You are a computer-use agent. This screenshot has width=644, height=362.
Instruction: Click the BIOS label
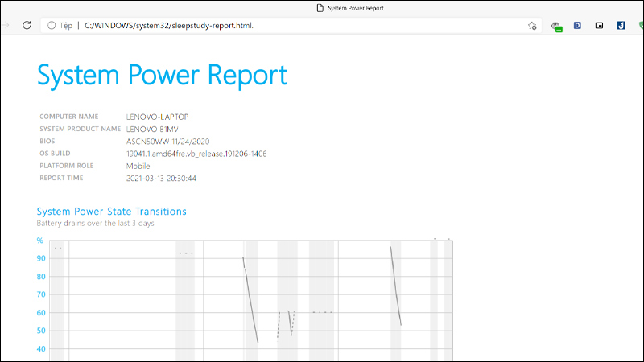(47, 142)
